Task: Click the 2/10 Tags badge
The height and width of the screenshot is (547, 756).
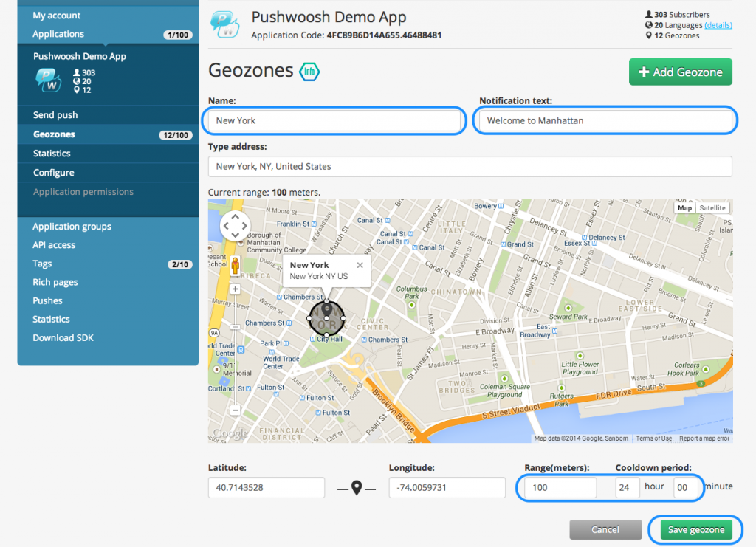Action: pyautogui.click(x=180, y=264)
